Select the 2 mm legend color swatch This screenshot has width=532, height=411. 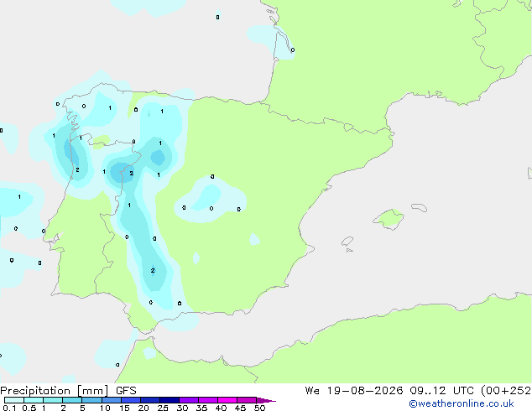[x=72, y=400]
